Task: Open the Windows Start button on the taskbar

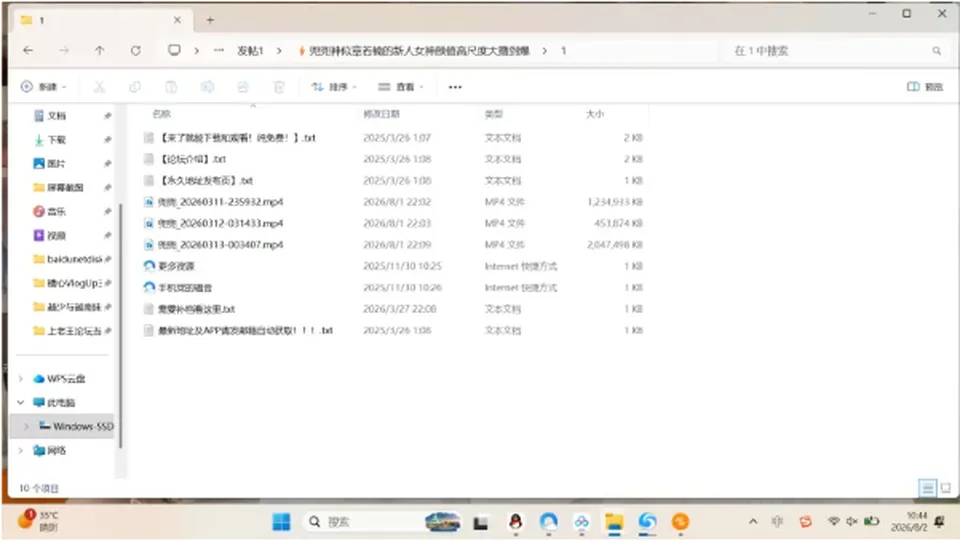Action: click(281, 522)
